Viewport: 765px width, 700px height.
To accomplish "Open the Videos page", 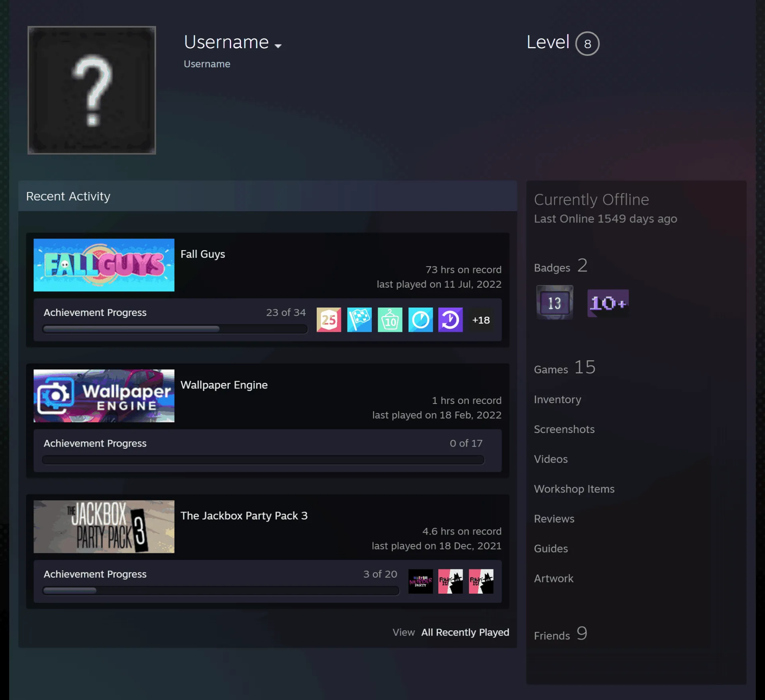I will pyautogui.click(x=551, y=459).
